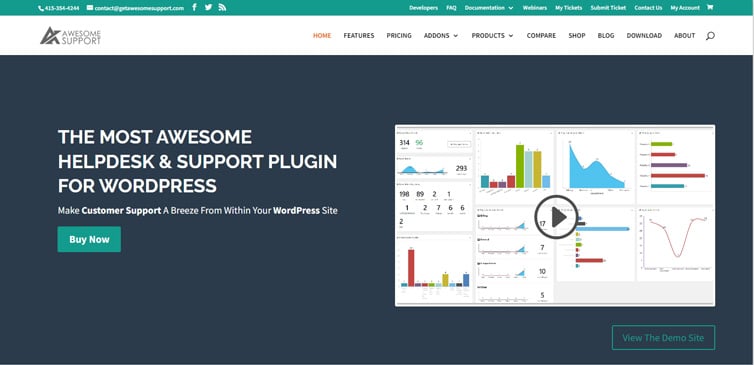Screen dimensions: 754x365
Task: Play the dashboard demo video
Action: [556, 217]
